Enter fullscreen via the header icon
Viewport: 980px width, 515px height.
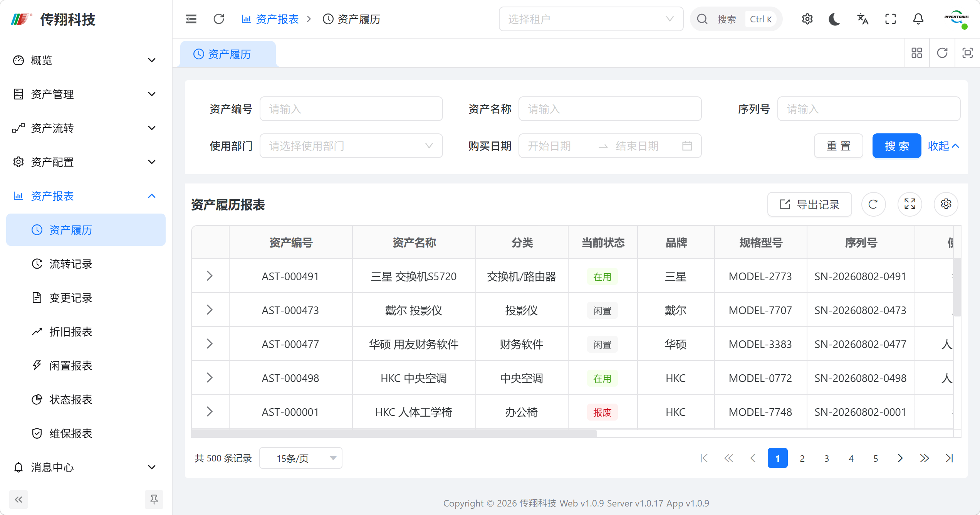coord(891,19)
